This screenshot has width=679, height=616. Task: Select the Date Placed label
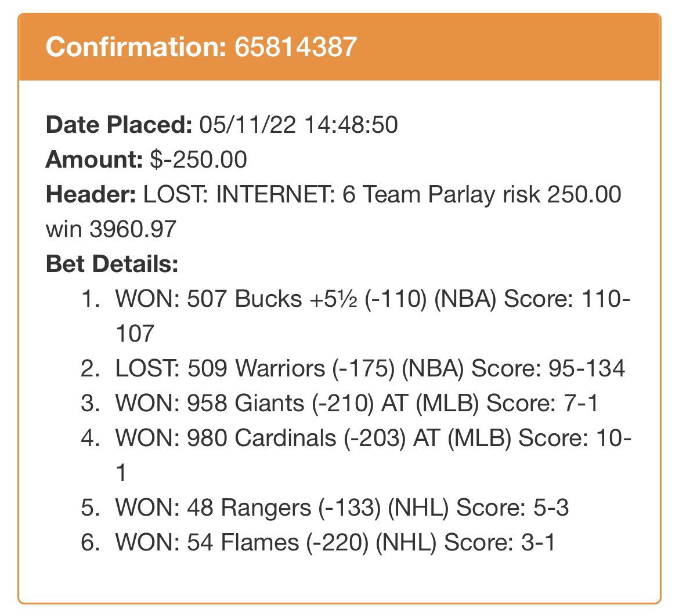[x=118, y=125]
